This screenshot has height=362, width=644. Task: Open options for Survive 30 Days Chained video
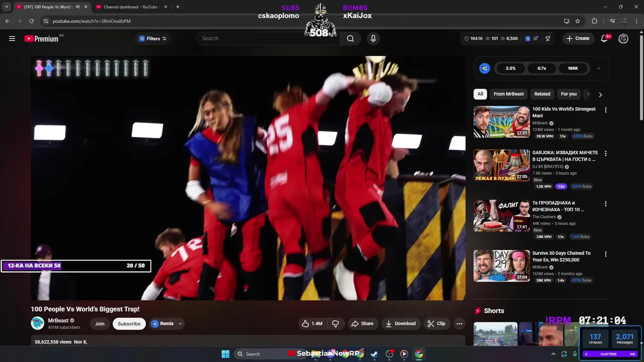[606, 254]
